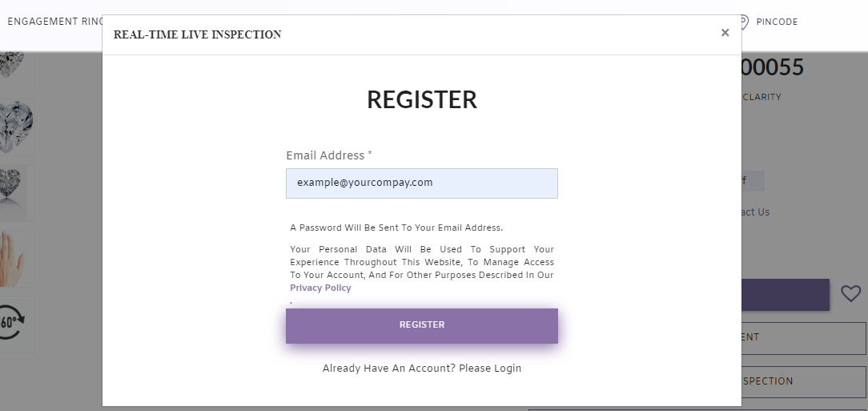Select the large heart diamond thumbnail
Image resolution: width=868 pixels, height=411 pixels.
click(x=16, y=127)
